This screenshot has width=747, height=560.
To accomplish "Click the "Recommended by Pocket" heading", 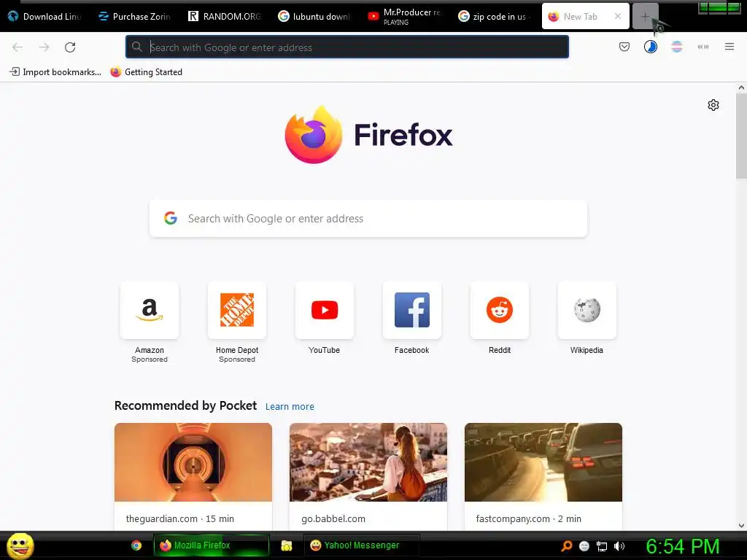I will click(185, 405).
